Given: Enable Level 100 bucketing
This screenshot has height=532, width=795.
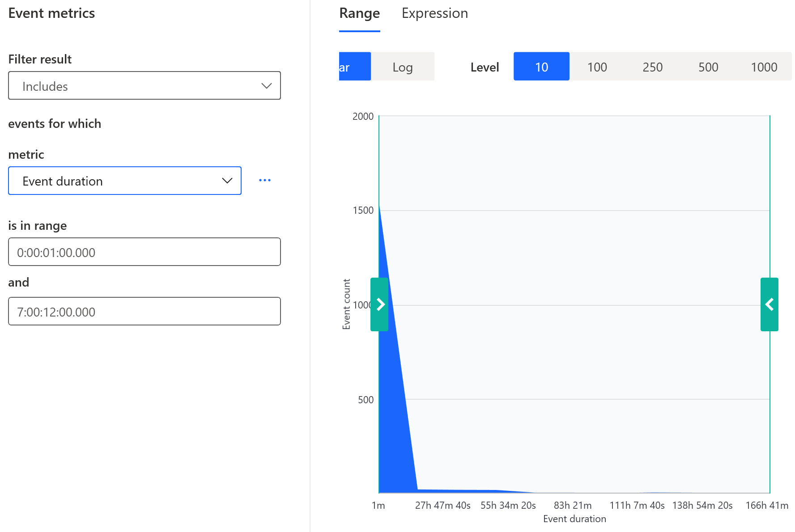Looking at the screenshot, I should click(x=597, y=67).
